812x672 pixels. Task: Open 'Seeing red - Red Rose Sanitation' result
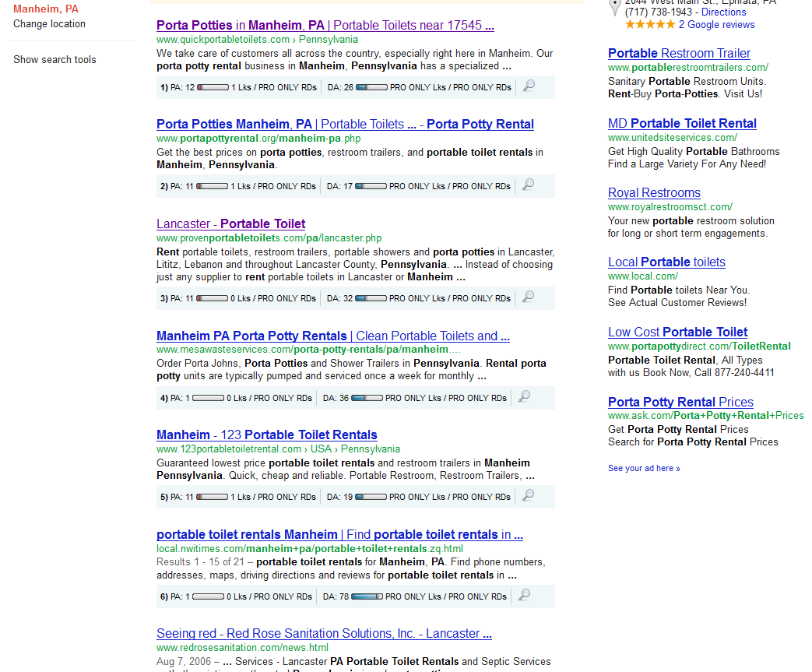(x=324, y=634)
